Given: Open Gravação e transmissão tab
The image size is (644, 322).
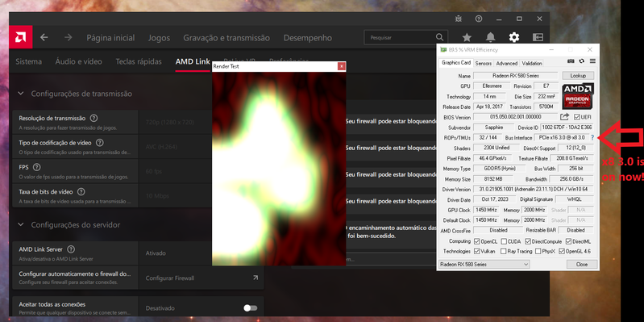Looking at the screenshot, I should pyautogui.click(x=226, y=38).
